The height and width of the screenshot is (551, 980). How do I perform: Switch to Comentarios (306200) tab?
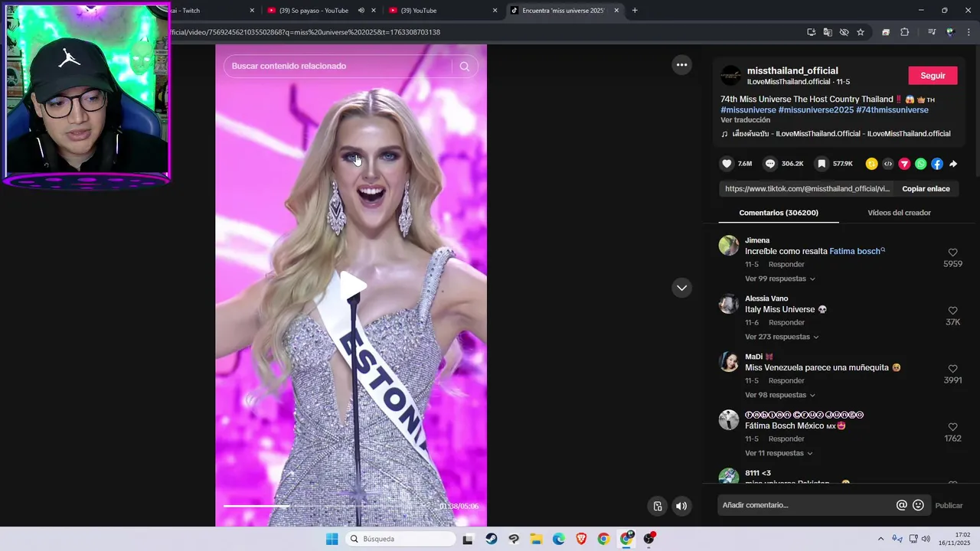[x=779, y=213]
